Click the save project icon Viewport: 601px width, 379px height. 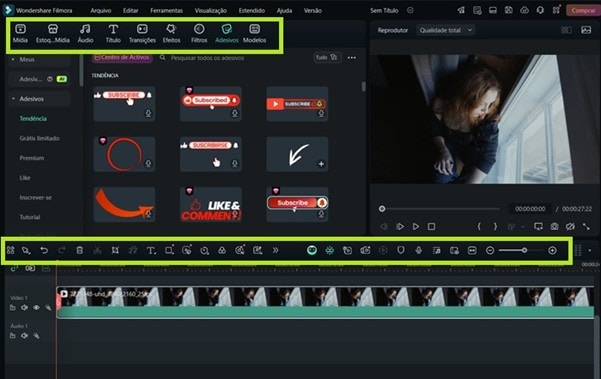coord(509,10)
